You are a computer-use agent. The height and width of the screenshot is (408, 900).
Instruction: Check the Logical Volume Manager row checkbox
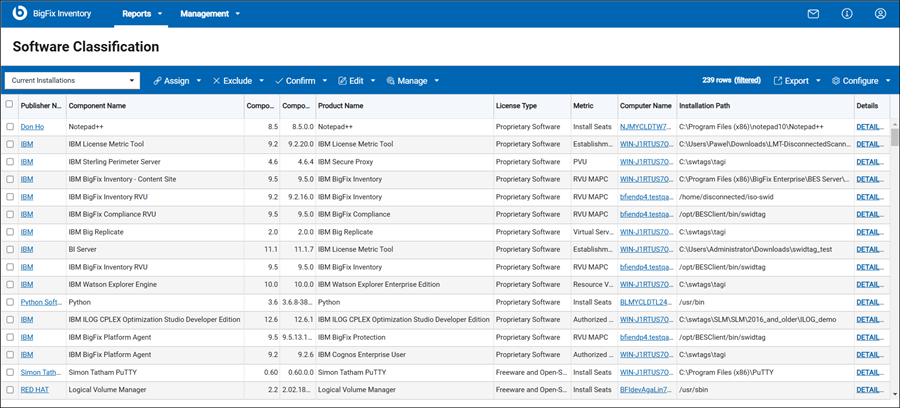9,390
